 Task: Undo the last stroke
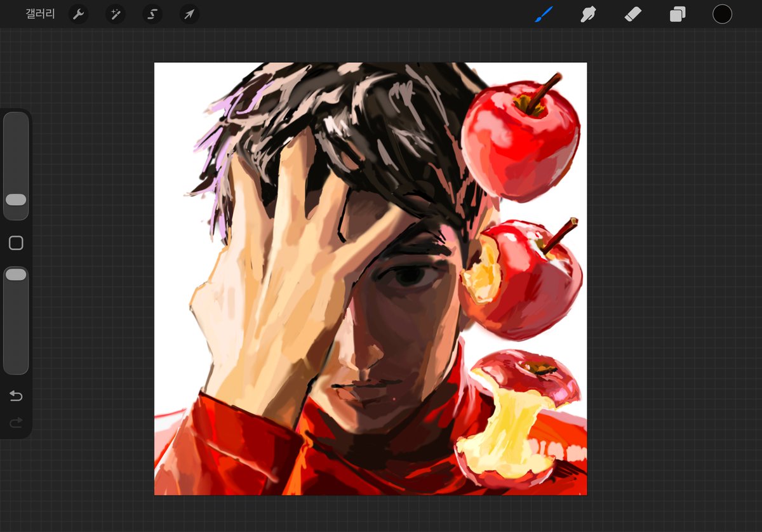pos(16,396)
